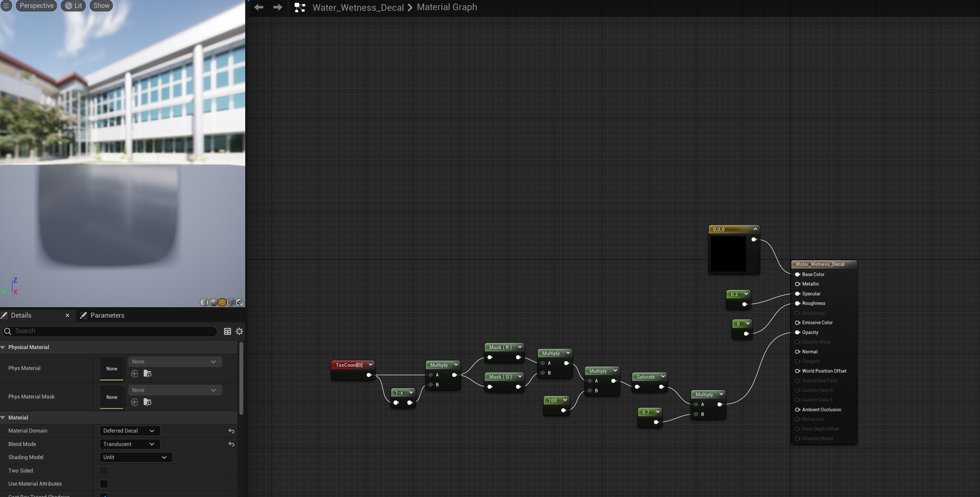The image size is (980, 497).
Task: Open the Blend Mode dropdown
Action: tap(129, 444)
